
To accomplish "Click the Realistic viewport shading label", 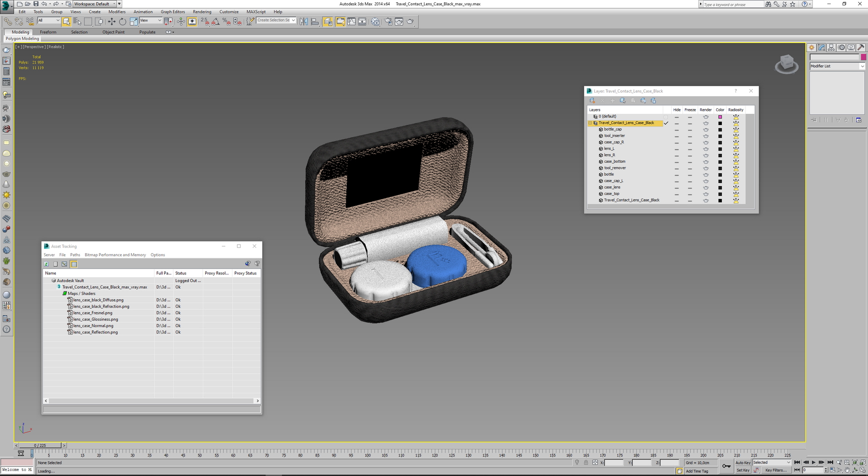I will (55, 47).
